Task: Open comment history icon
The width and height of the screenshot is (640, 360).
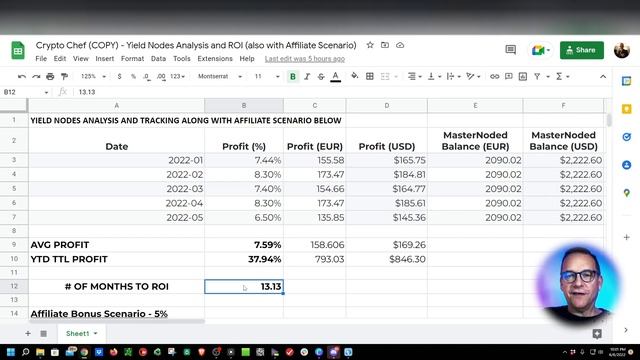Action: tap(511, 50)
